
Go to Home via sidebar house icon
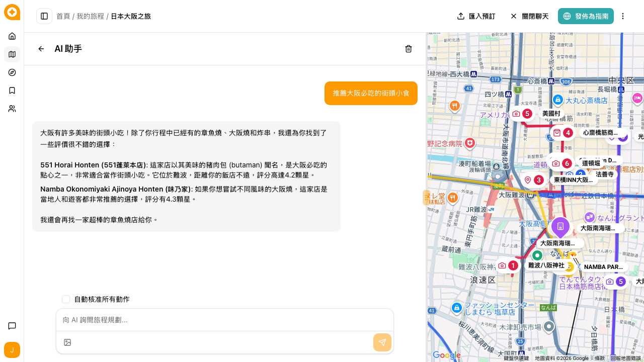pyautogui.click(x=12, y=36)
